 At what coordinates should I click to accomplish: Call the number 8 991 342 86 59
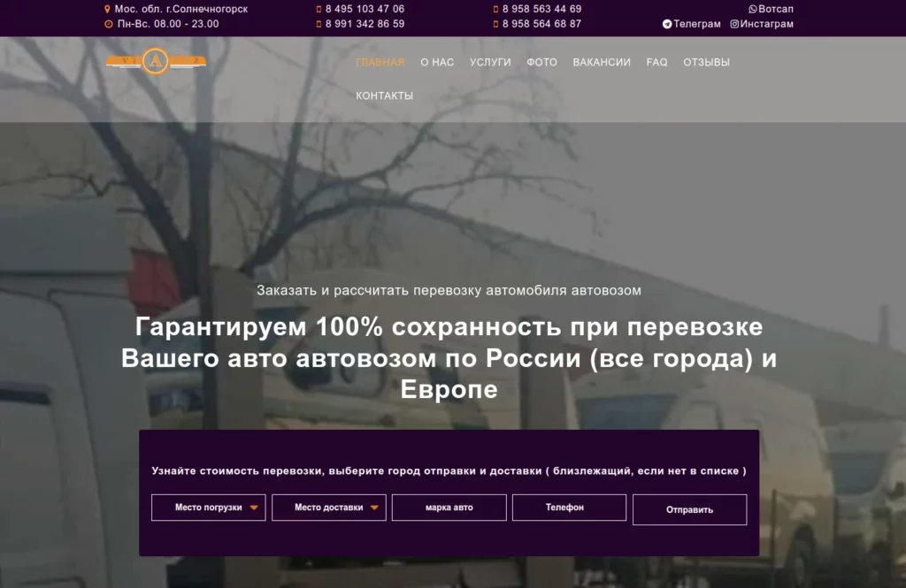click(365, 24)
